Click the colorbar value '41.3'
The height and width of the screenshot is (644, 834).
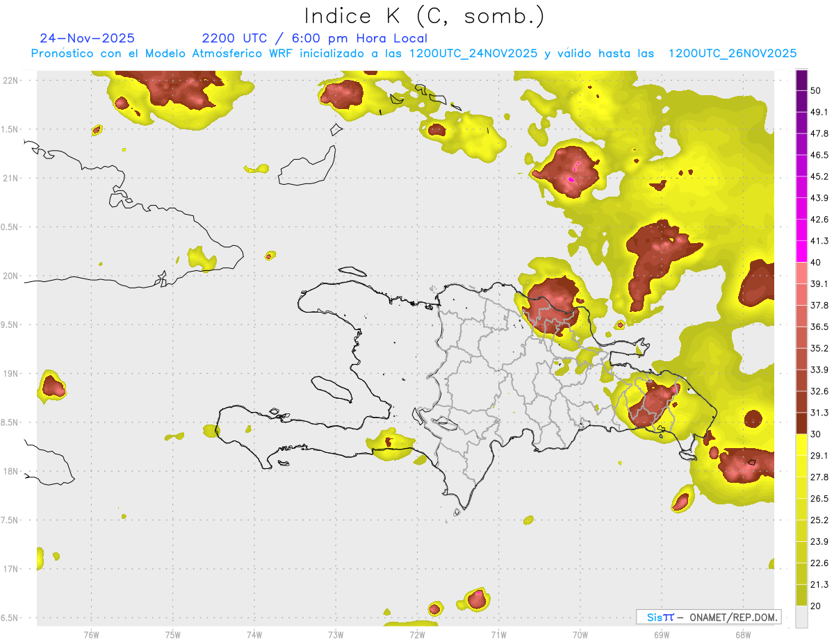point(819,241)
